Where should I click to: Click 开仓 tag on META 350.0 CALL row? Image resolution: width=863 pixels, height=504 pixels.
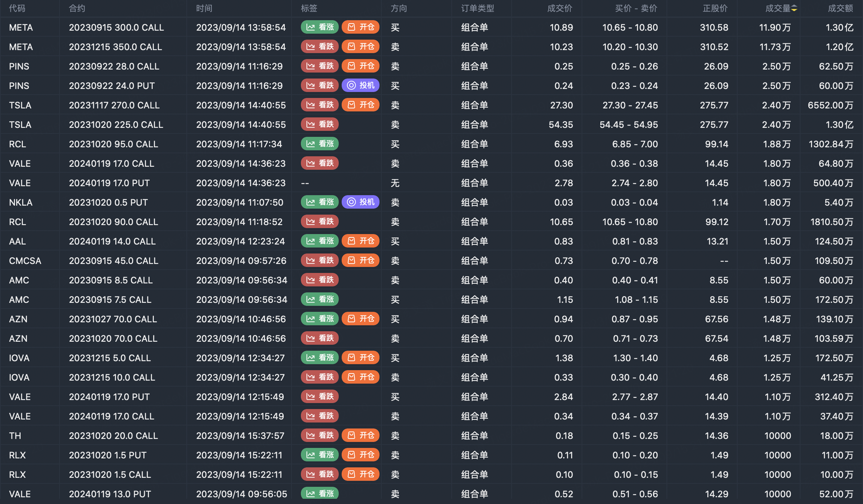click(x=360, y=47)
